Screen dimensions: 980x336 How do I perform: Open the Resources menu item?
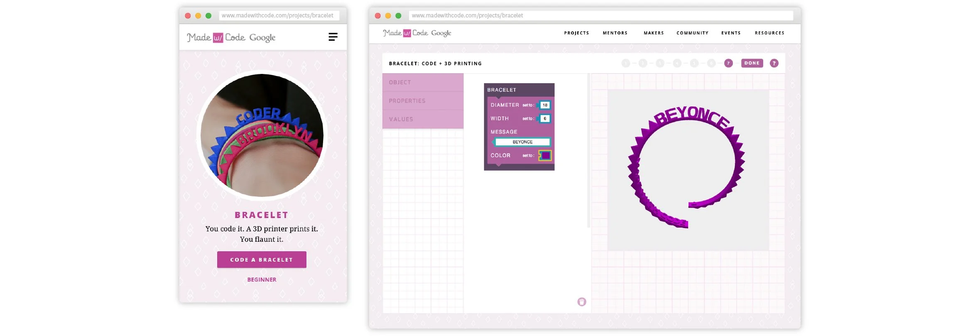(x=769, y=33)
